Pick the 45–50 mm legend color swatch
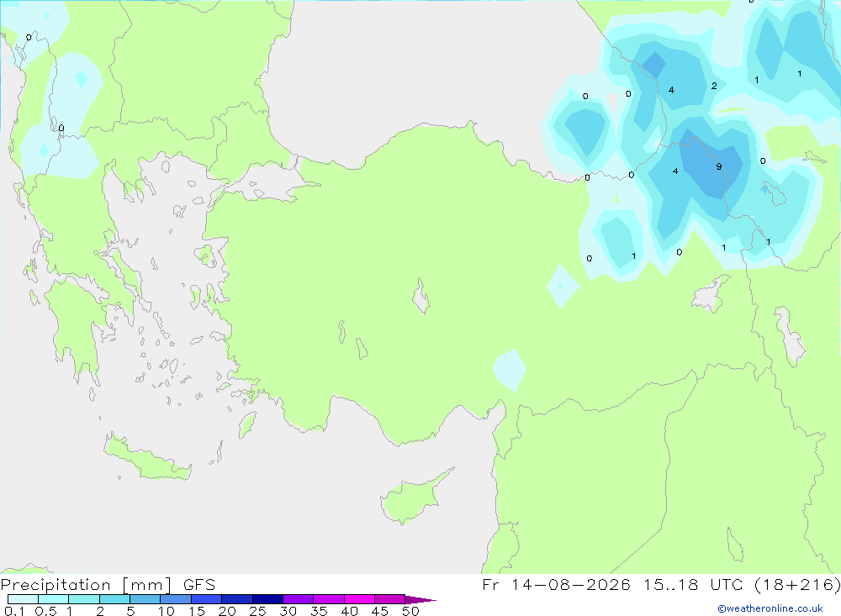This screenshot has width=841, height=616. [390, 599]
